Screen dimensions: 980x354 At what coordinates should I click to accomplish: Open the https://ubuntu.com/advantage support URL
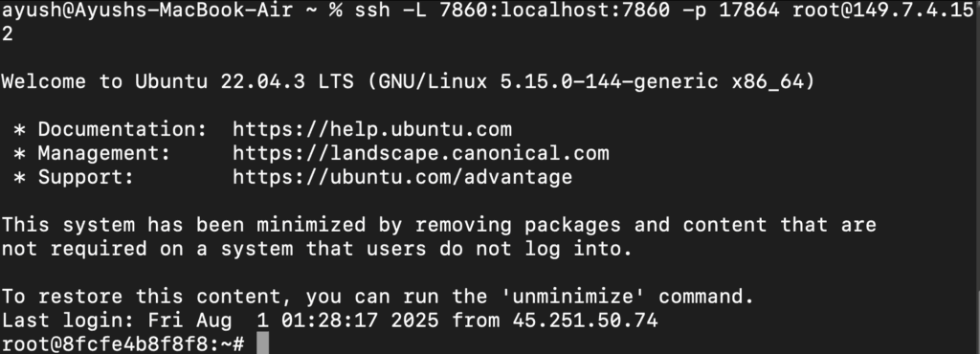[x=403, y=177]
